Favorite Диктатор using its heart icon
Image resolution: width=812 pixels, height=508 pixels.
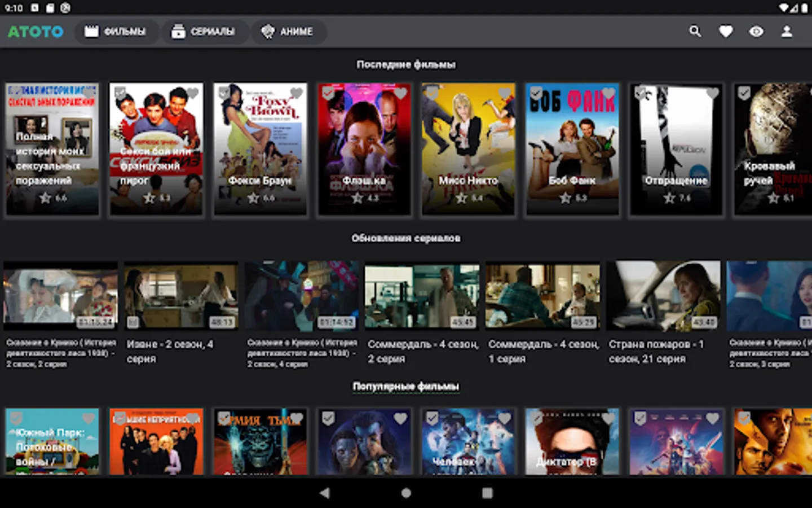pos(608,418)
